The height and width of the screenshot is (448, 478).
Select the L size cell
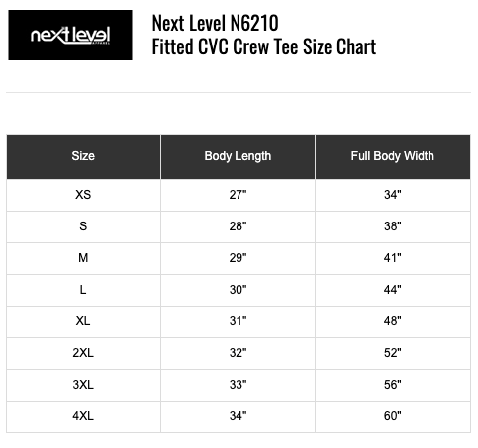83,290
